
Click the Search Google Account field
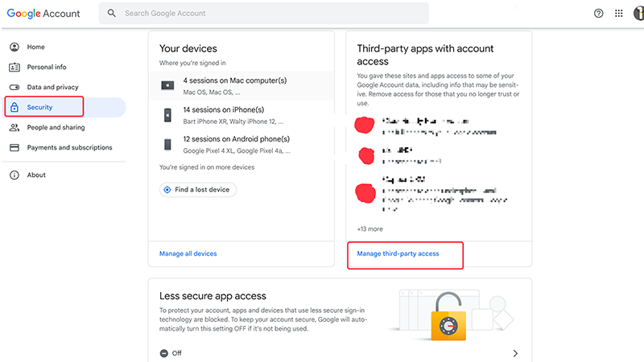click(264, 13)
